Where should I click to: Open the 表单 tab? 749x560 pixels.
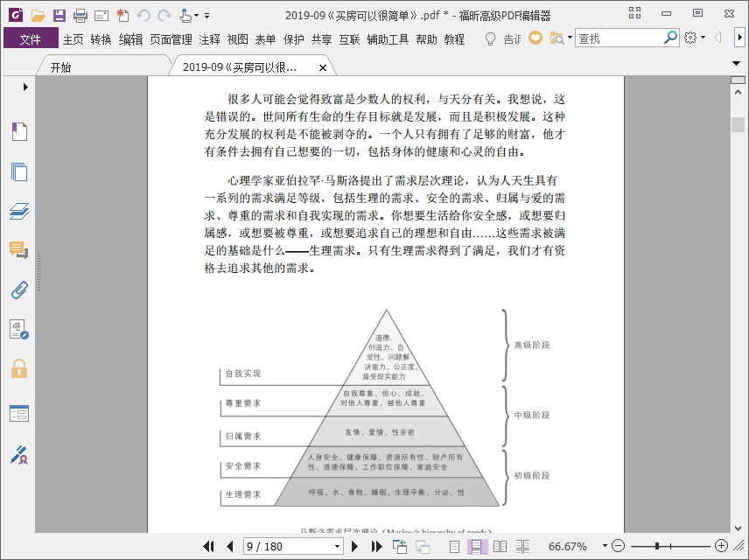pyautogui.click(x=265, y=39)
